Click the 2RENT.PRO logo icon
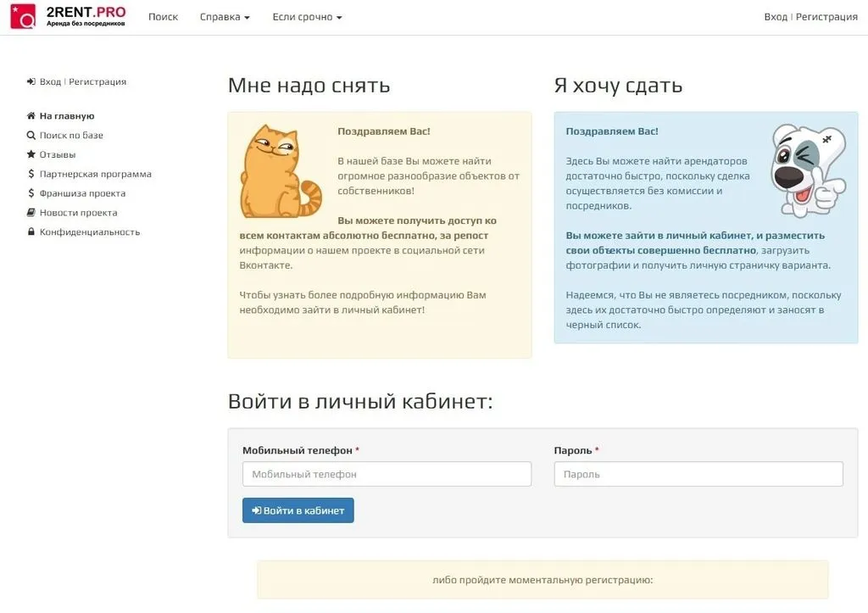Screen dimensions: 868x613 23,16
